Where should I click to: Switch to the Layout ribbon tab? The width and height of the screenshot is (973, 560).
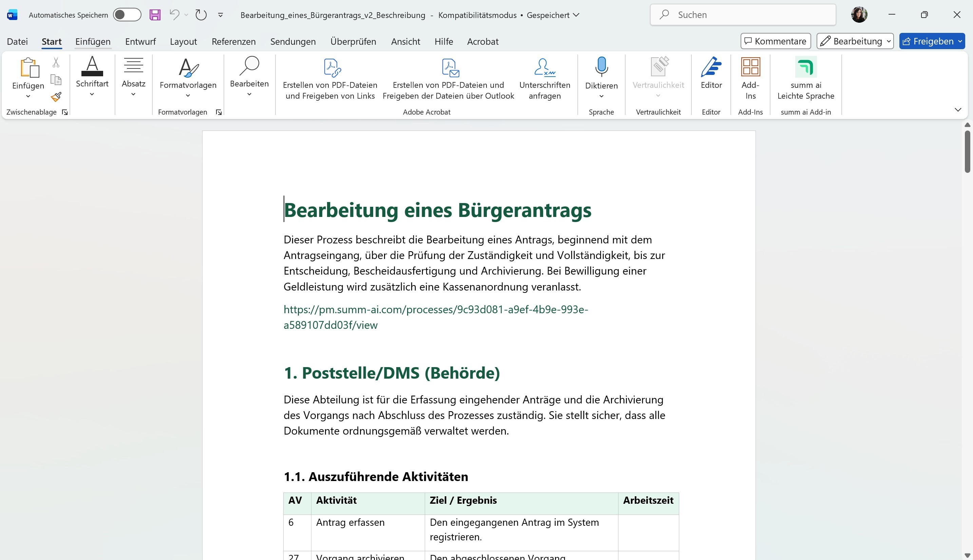(184, 41)
